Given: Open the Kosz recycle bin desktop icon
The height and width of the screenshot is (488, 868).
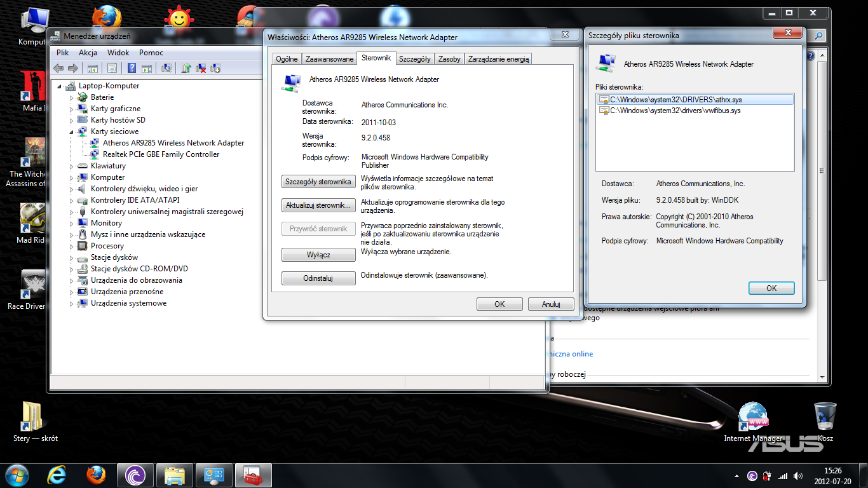Looking at the screenshot, I should [x=825, y=421].
